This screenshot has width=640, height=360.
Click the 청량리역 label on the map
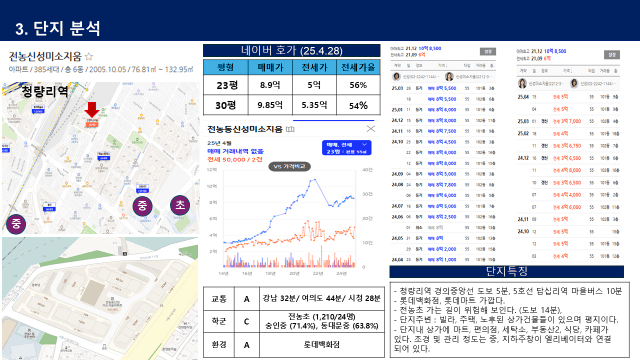click(x=45, y=91)
